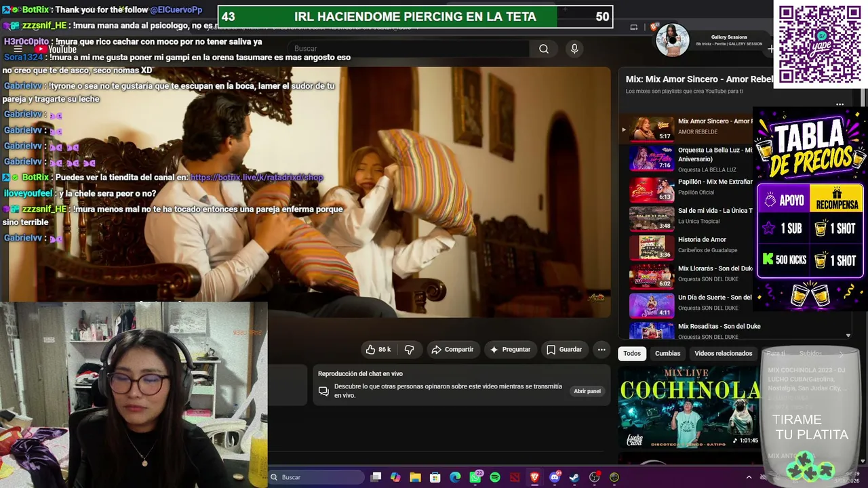Image resolution: width=868 pixels, height=488 pixels.
Task: Open File Explorer from the taskbar
Action: tap(415, 477)
